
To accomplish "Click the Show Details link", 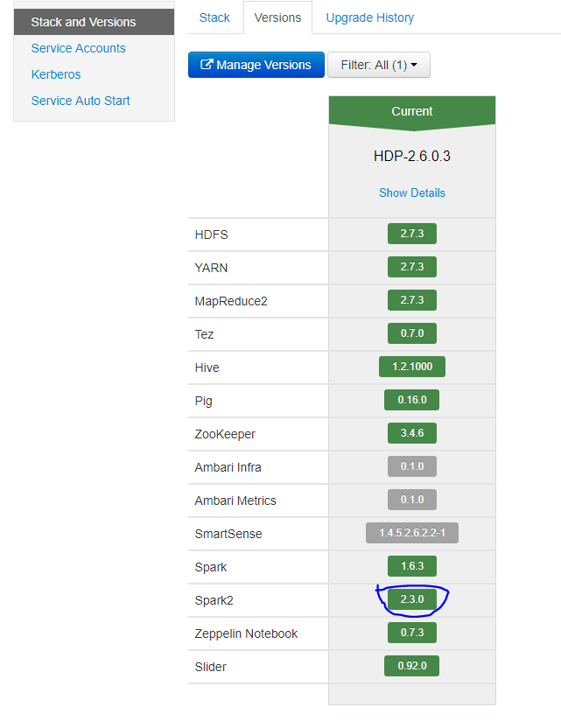I will pos(411,192).
